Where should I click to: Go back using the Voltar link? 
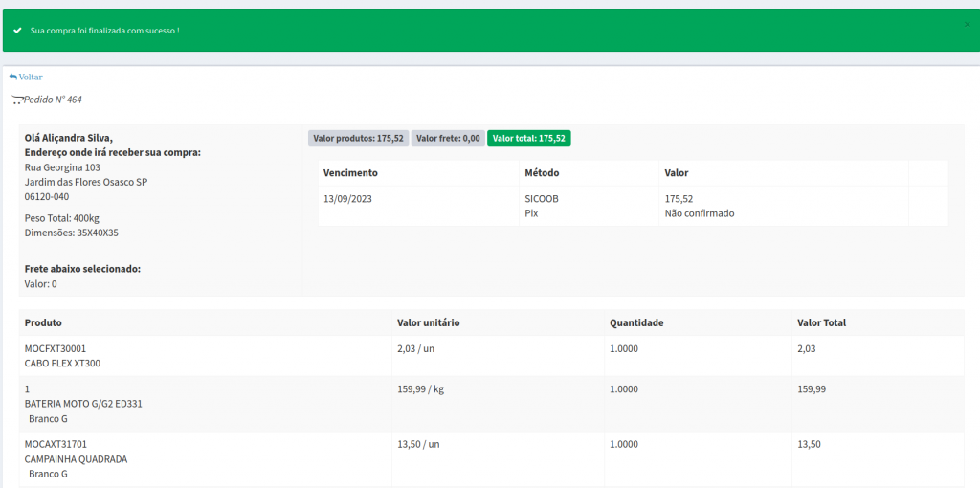[30, 77]
